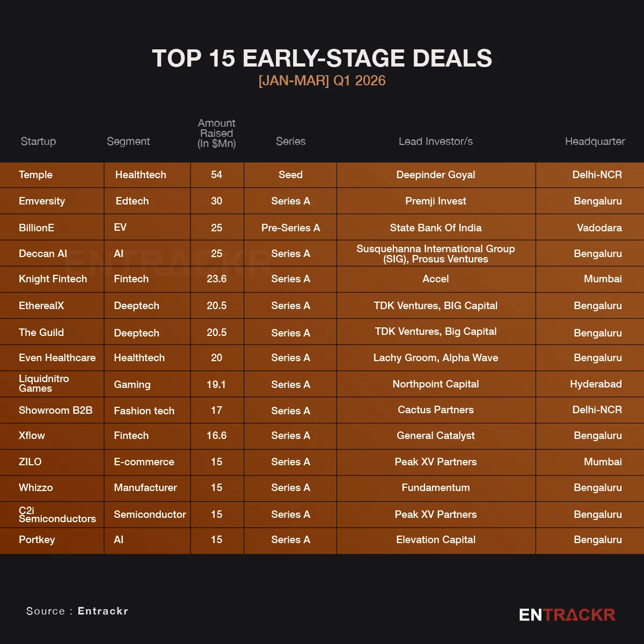Select the C2i Semiconductors startup cell
644x644 pixels.
pos(57,514)
